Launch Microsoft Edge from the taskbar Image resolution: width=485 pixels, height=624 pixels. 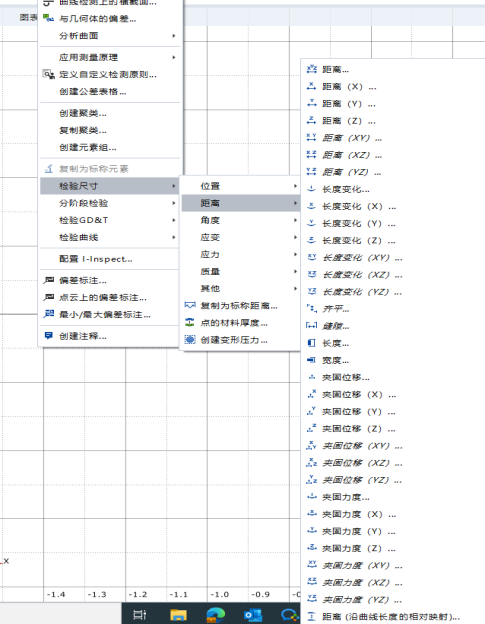pyautogui.click(x=216, y=615)
